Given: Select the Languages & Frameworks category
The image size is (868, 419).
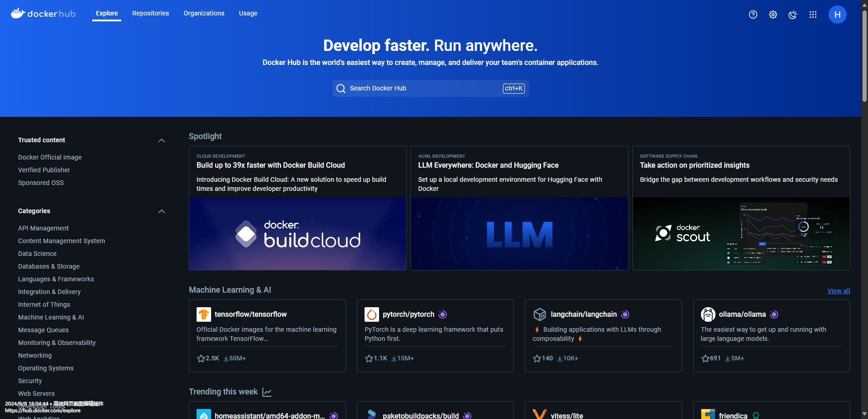Looking at the screenshot, I should [x=56, y=279].
